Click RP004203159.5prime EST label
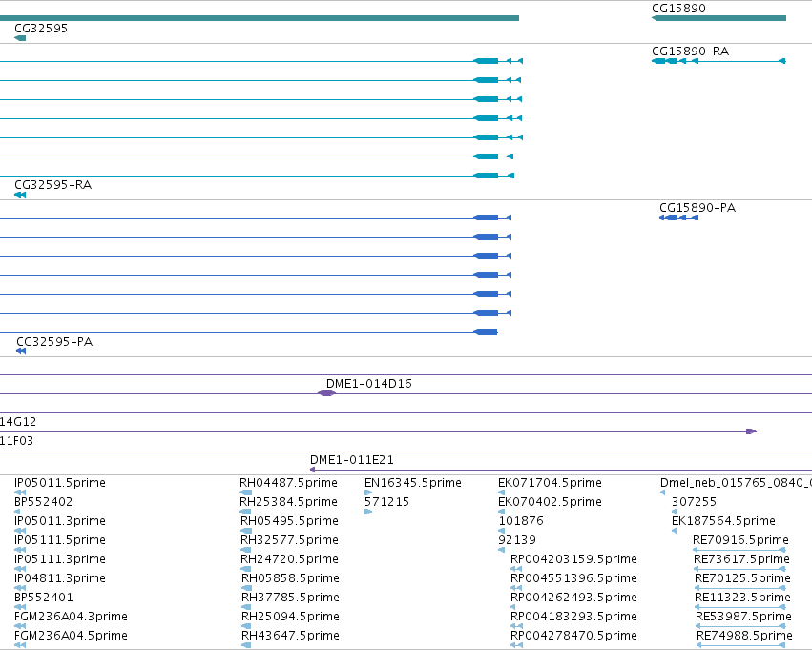The image size is (812, 650). pos(573,559)
